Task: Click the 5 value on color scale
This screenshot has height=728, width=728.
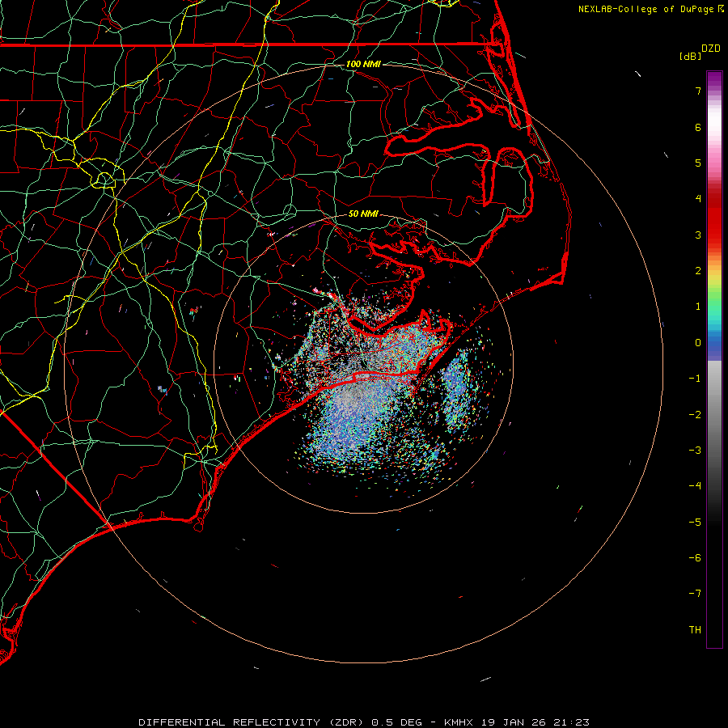Action: click(698, 163)
